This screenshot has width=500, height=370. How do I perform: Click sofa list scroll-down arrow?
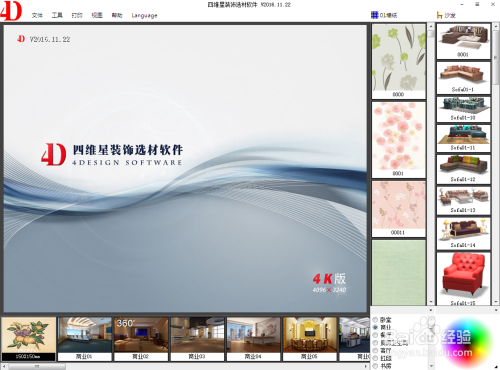click(496, 302)
